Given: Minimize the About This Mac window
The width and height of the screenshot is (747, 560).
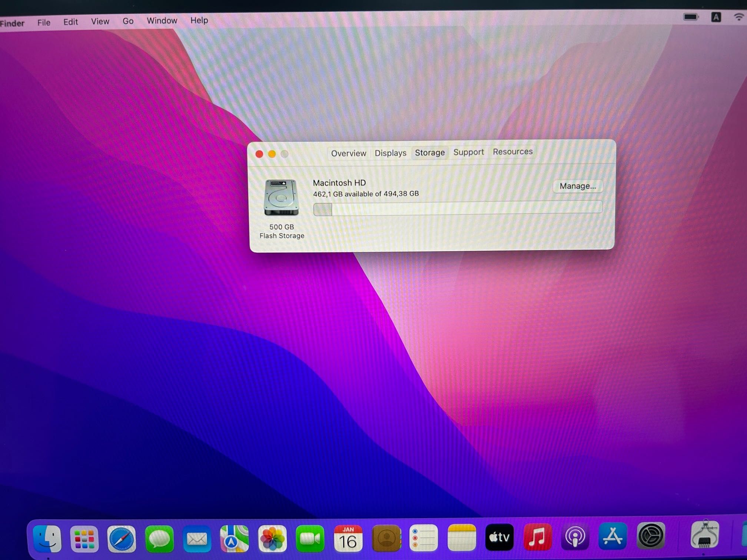Looking at the screenshot, I should (272, 154).
